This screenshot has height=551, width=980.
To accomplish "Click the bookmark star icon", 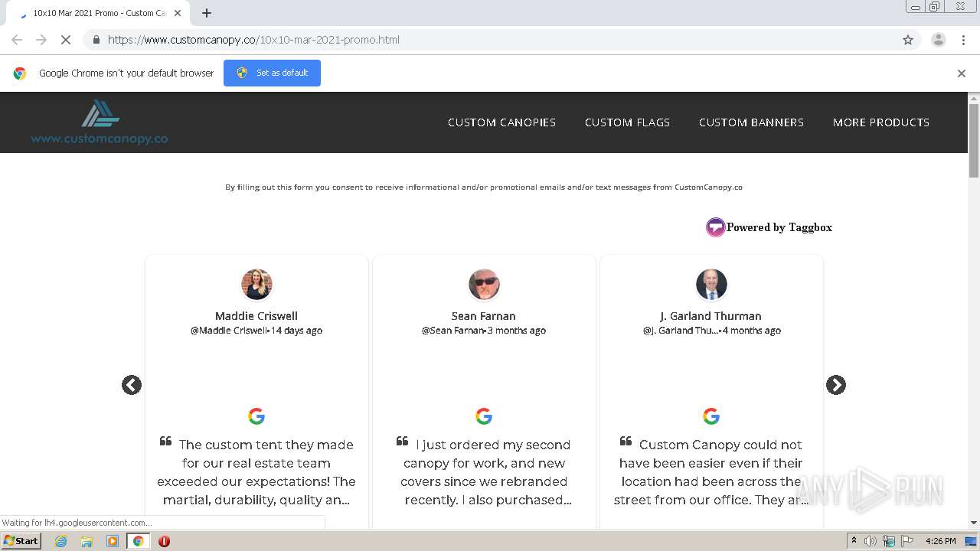I will click(908, 40).
